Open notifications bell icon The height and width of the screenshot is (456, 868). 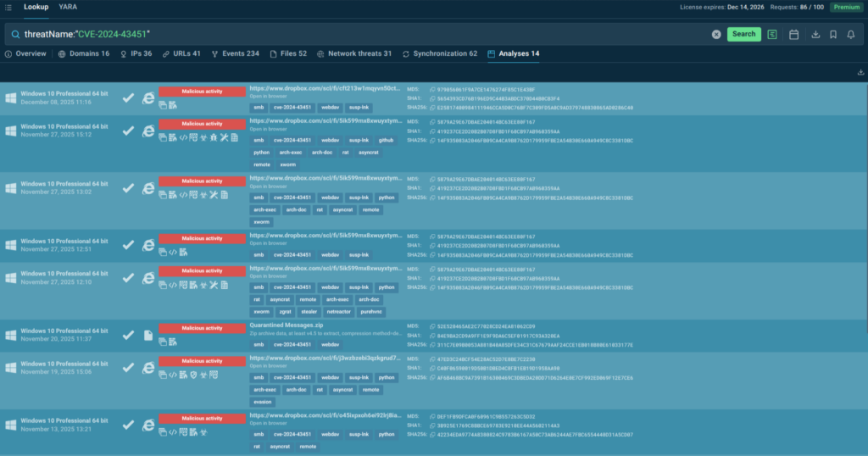851,34
